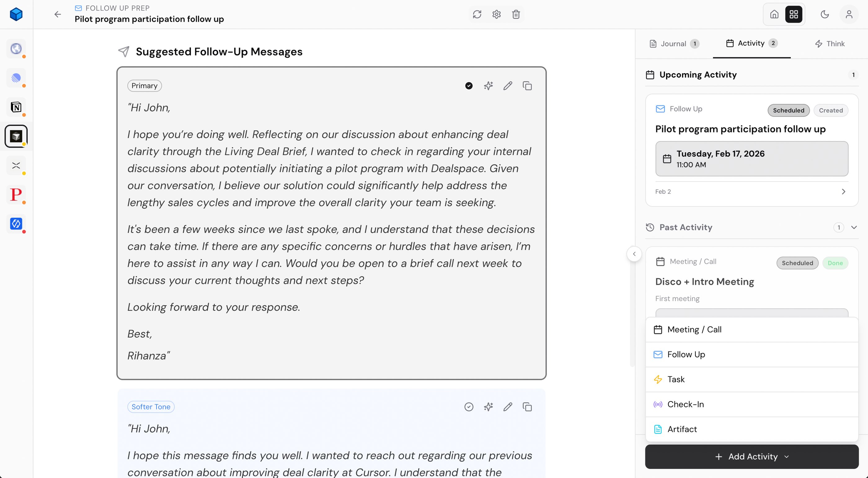Copy the Primary message with copy icon
The image size is (868, 478).
pyautogui.click(x=527, y=86)
